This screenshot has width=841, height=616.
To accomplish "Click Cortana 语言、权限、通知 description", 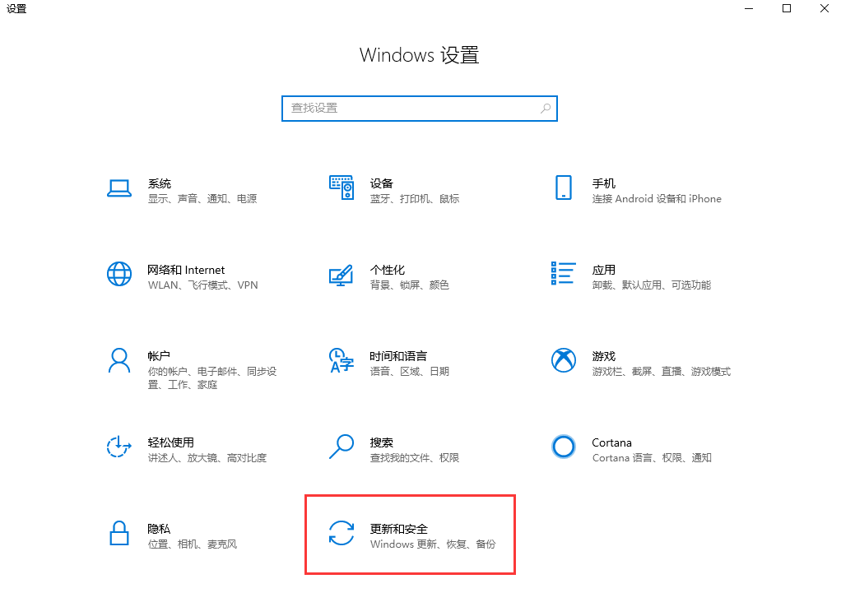I will 652,458.
